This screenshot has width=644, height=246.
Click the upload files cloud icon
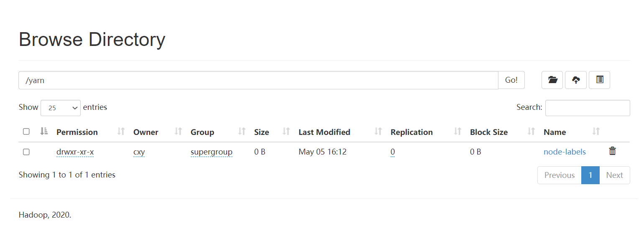click(576, 80)
